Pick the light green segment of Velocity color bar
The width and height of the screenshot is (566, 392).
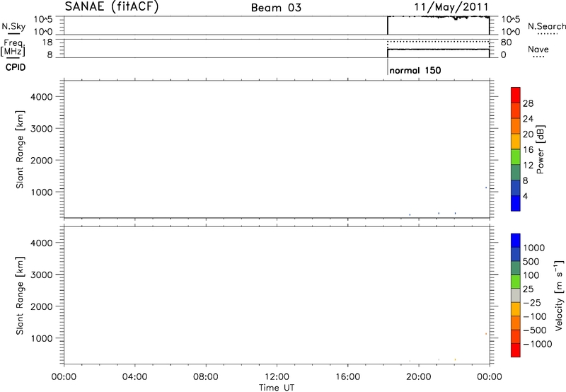point(516,282)
